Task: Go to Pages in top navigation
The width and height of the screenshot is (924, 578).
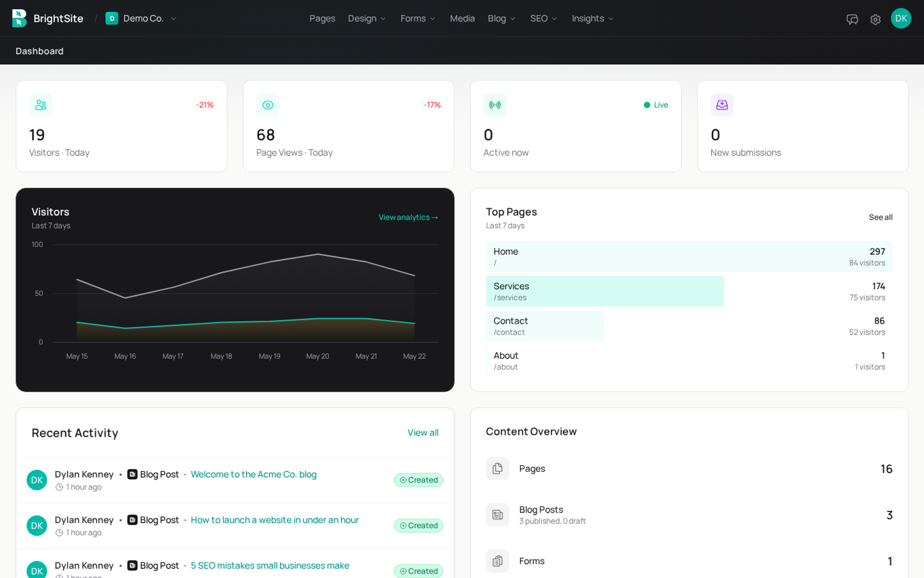Action: pos(322,18)
